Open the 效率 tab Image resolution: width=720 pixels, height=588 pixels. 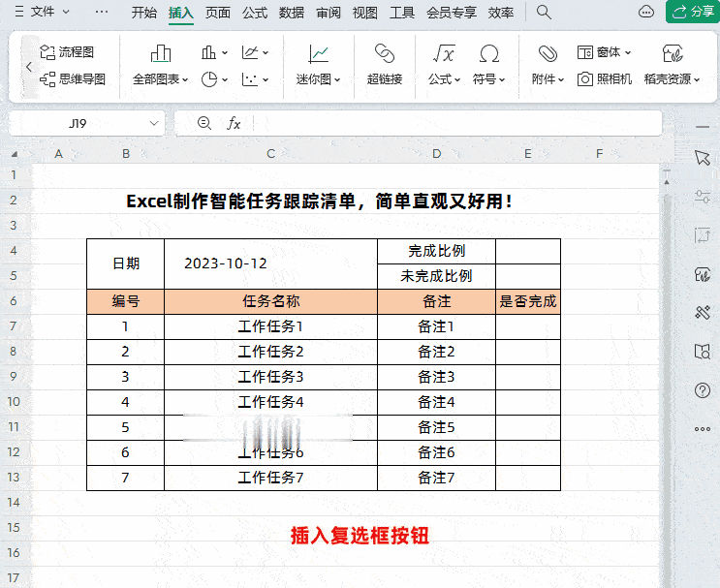500,13
